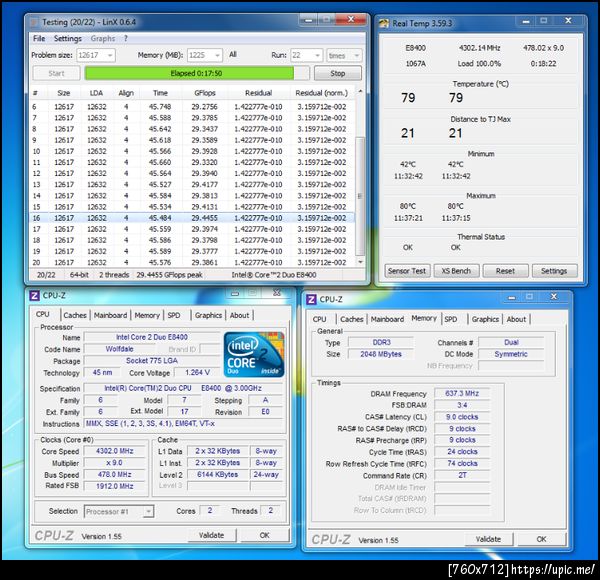Click the Core Speed 4302.0 MHz value
This screenshot has width=600, height=580.
point(114,451)
